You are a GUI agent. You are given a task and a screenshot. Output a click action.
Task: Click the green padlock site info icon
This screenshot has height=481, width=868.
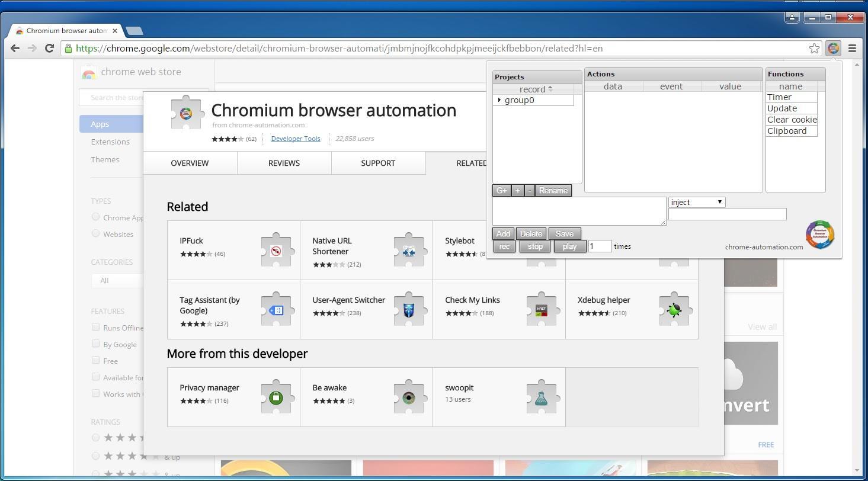pos(69,49)
